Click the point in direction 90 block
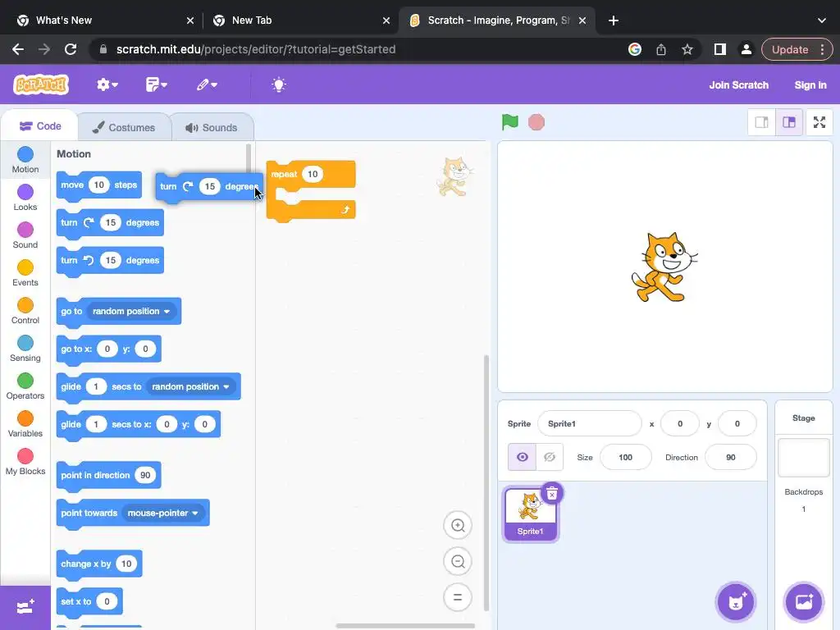 tap(109, 476)
